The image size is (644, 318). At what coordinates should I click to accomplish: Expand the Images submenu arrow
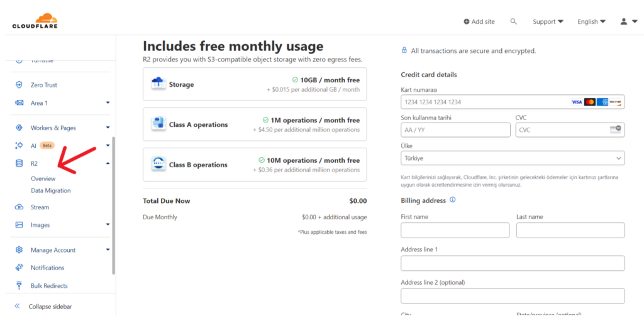pyautogui.click(x=108, y=225)
